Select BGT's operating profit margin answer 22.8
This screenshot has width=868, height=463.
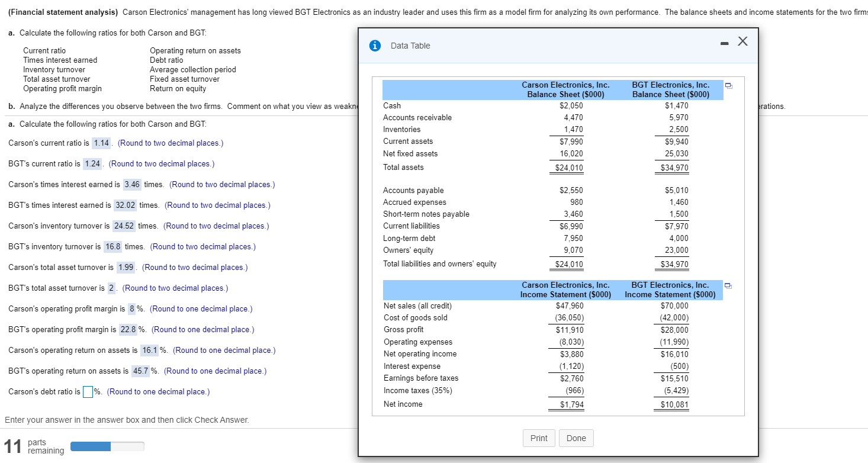[x=130, y=329]
